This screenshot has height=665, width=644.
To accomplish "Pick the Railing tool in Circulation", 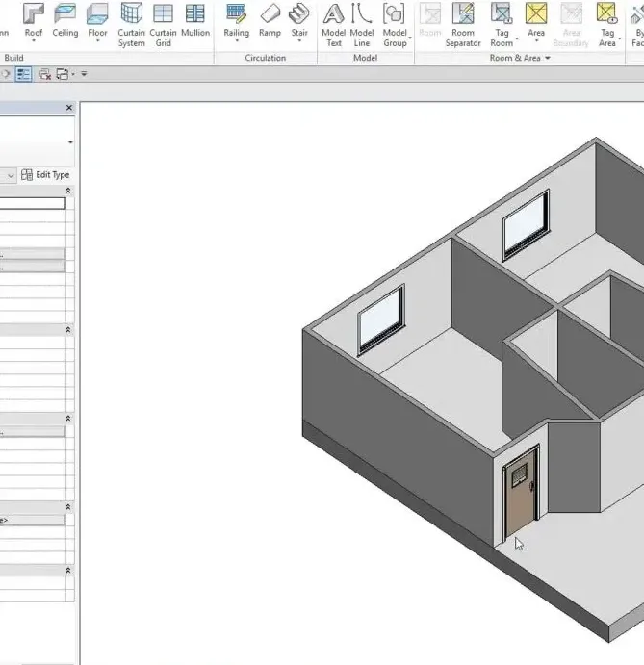I will pos(236,20).
